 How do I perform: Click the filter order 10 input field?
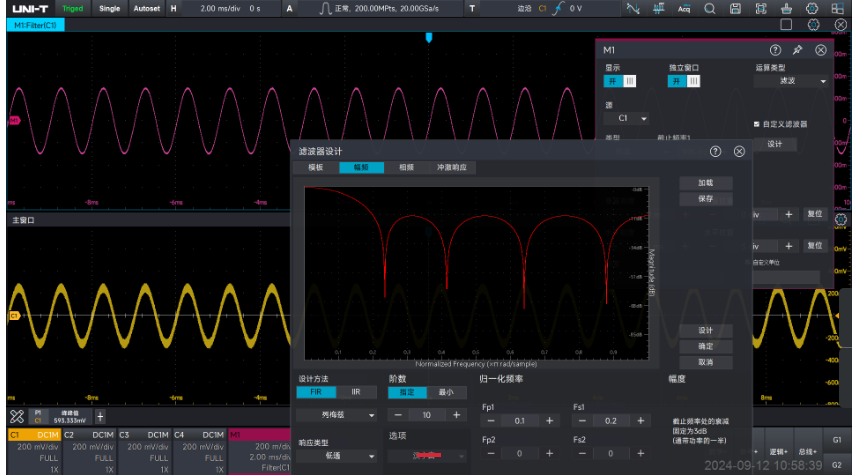(x=427, y=415)
